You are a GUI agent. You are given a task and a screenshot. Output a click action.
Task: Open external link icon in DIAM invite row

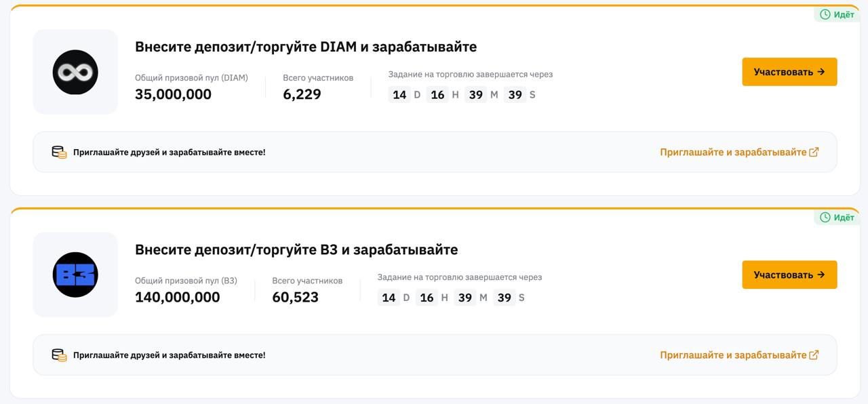814,152
